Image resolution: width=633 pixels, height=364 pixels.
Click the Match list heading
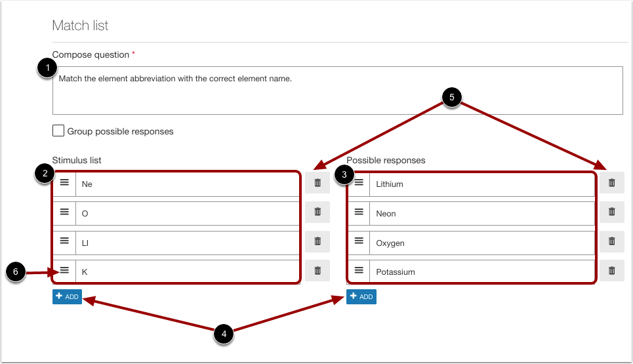(80, 26)
